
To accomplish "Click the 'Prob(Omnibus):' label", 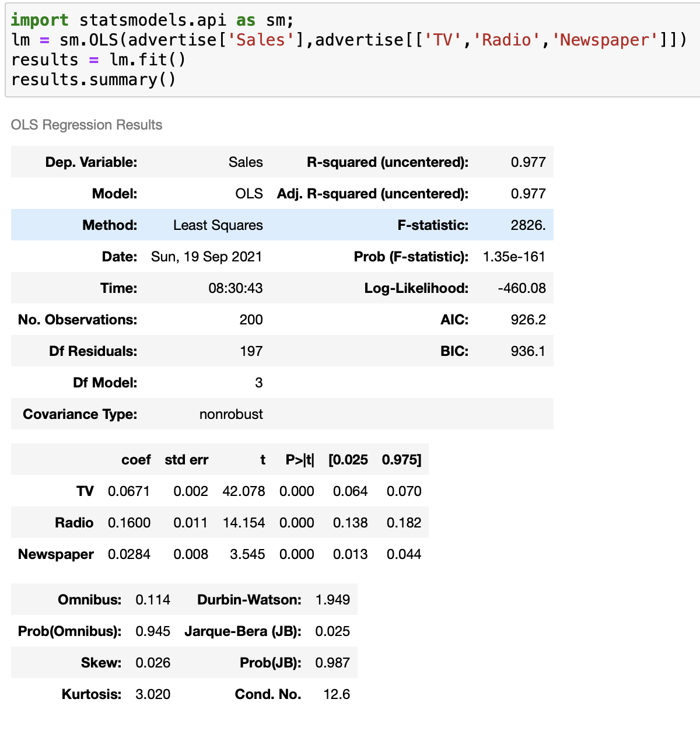I will click(70, 631).
